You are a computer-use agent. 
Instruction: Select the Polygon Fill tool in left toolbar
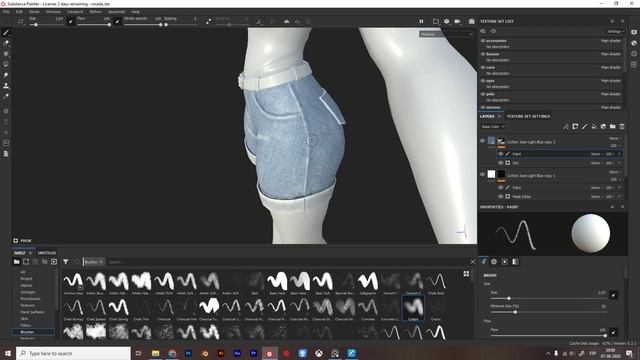[x=6, y=64]
